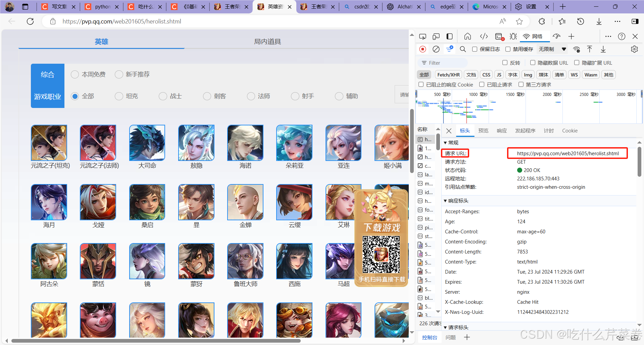
Task: Open the 海诺 hero thumbnail
Action: tap(245, 142)
